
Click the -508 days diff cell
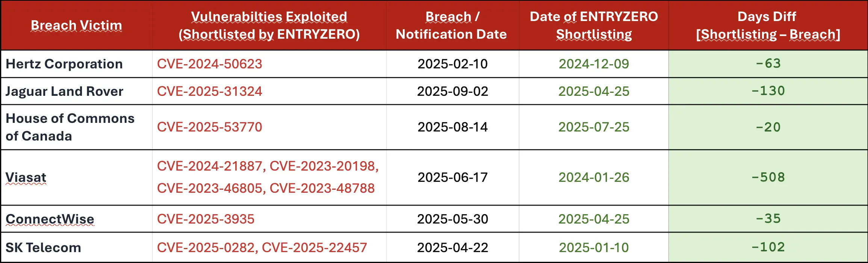(768, 177)
